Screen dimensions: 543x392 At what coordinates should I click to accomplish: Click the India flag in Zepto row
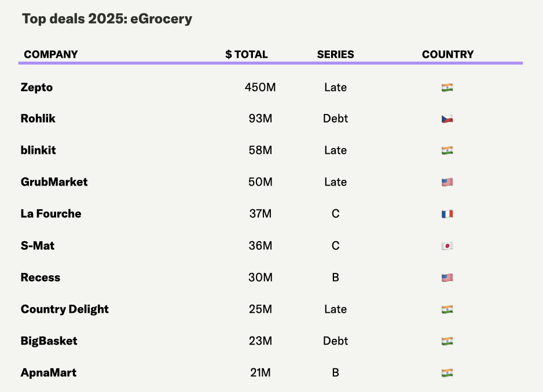(x=447, y=88)
